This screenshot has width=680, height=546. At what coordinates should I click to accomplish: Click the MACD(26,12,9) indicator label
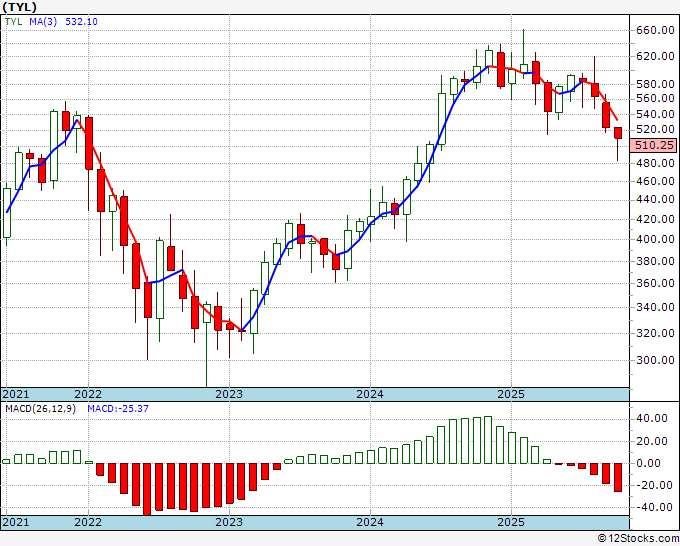(x=40, y=409)
